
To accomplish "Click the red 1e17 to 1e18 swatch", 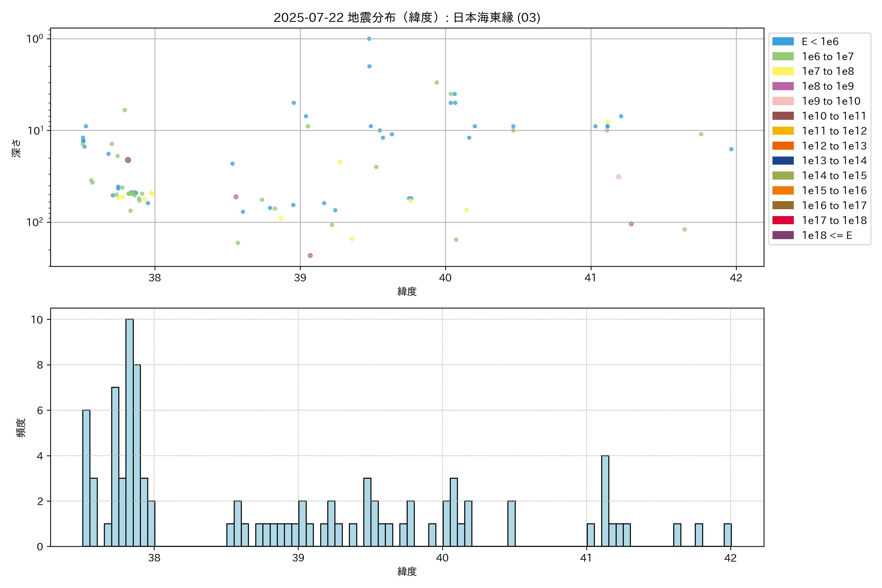I will click(783, 220).
